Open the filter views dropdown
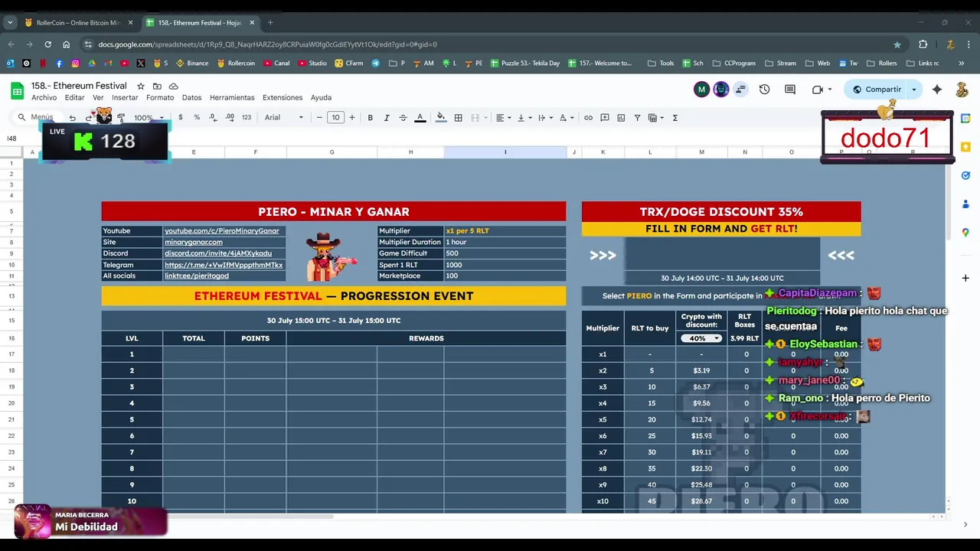This screenshot has width=980, height=551. coord(656,118)
